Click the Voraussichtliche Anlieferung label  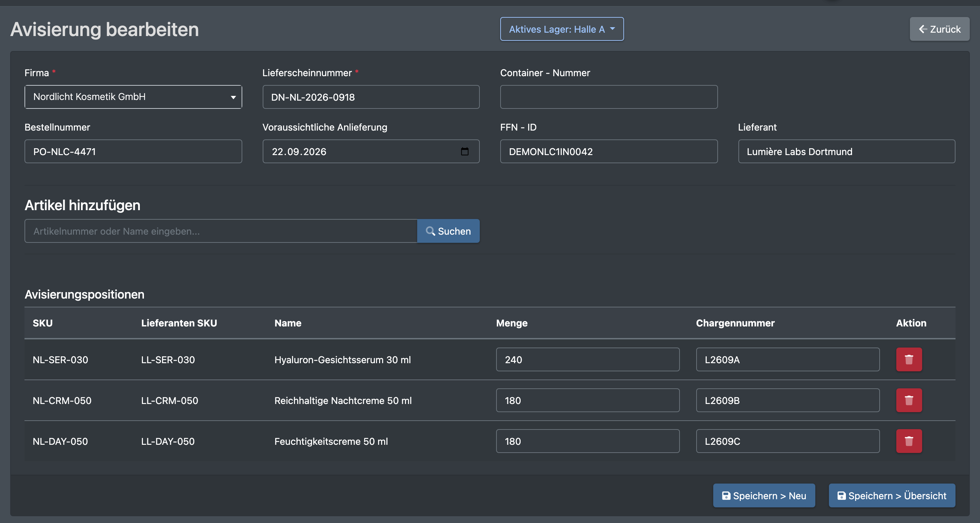coord(325,127)
